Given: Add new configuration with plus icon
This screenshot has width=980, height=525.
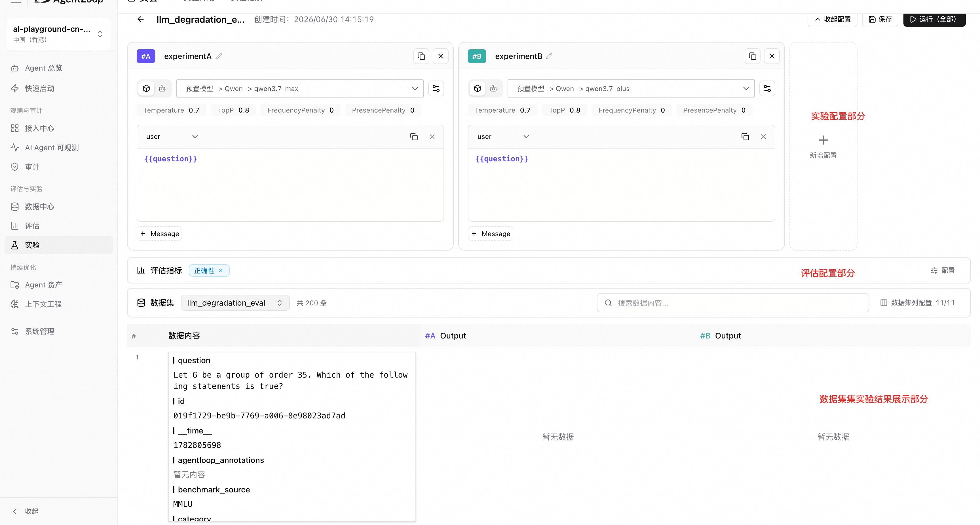Looking at the screenshot, I should (823, 140).
